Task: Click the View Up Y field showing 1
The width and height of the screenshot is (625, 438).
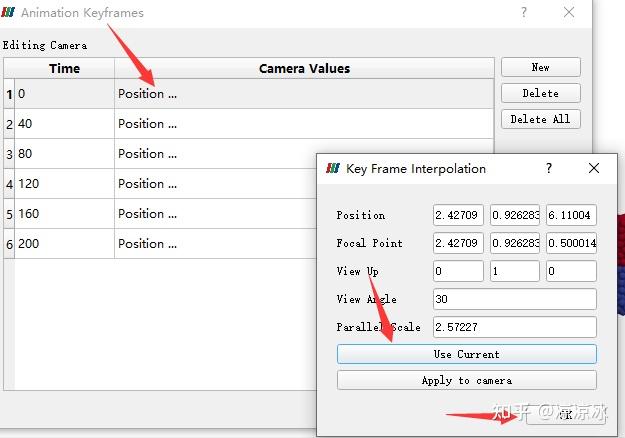Action: tap(514, 271)
